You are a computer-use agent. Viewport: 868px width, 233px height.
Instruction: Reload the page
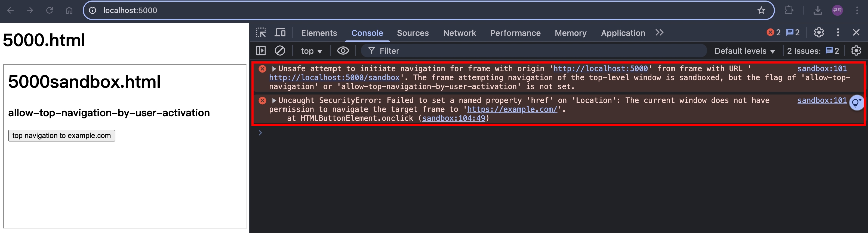pyautogui.click(x=50, y=10)
